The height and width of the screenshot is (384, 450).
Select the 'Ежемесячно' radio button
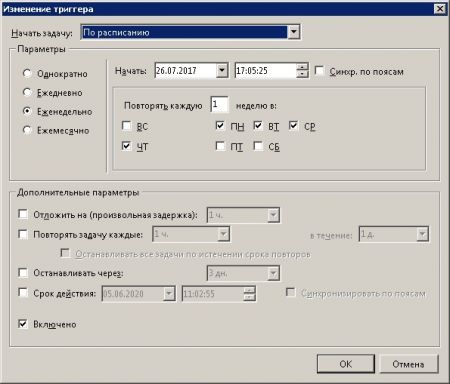[x=27, y=130]
